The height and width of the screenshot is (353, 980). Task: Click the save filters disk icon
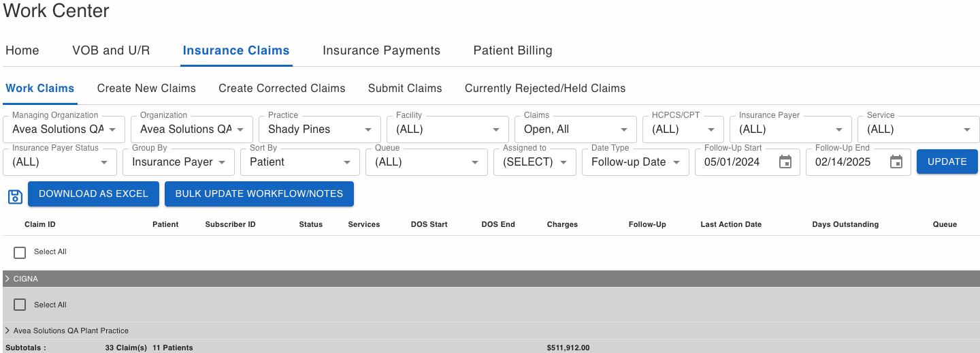[15, 197]
